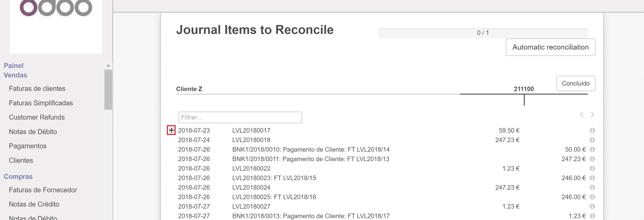Click info icon on LVL20180022 row
Image resolution: width=644 pixels, height=220 pixels.
[592, 168]
